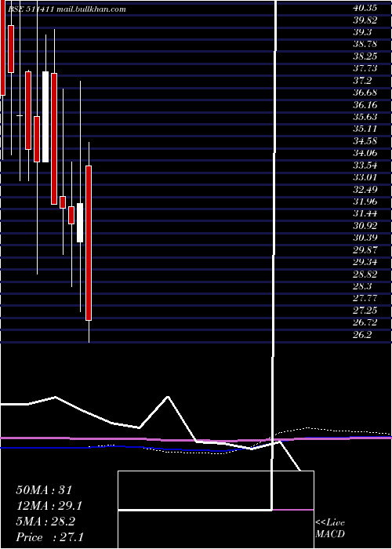Click the last red candlestick closing near 27.1

click(x=89, y=243)
